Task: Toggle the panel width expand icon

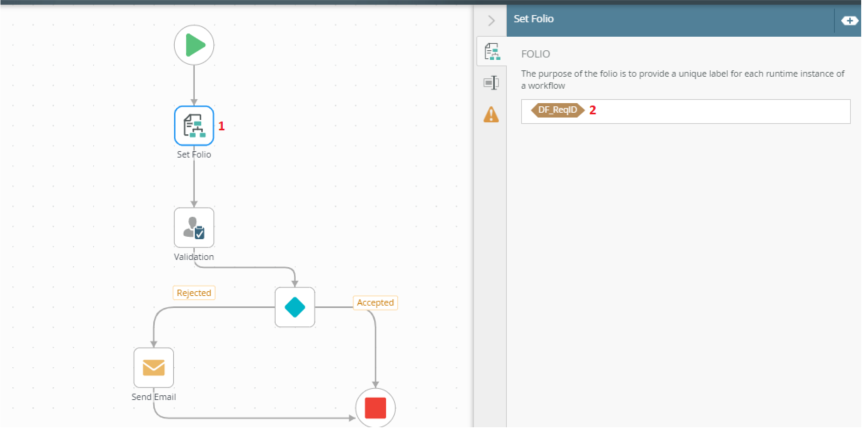Action: (846, 19)
